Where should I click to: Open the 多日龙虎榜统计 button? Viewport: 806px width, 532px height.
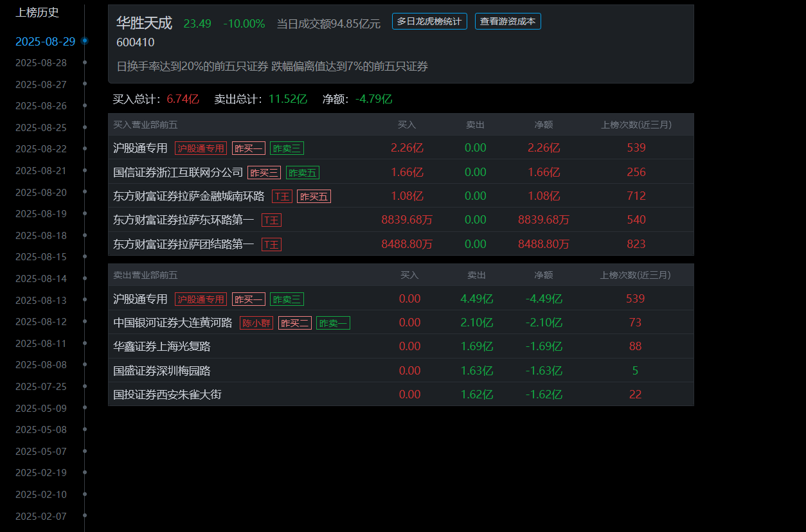(x=429, y=21)
